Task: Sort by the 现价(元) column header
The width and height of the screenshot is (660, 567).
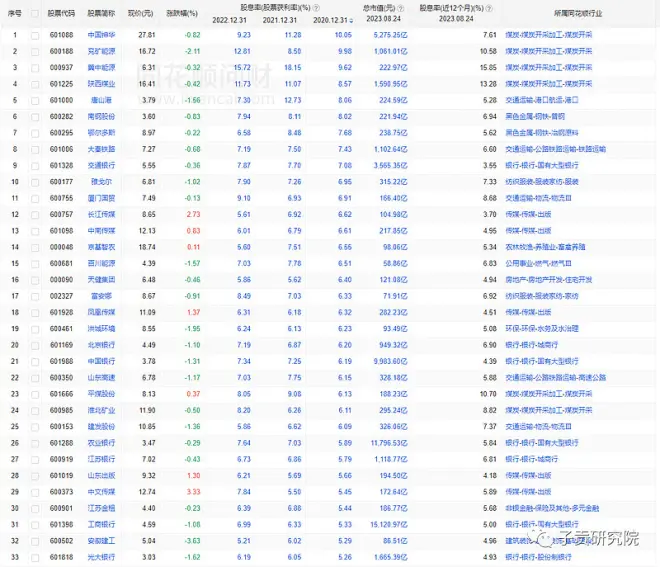Action: tap(140, 13)
